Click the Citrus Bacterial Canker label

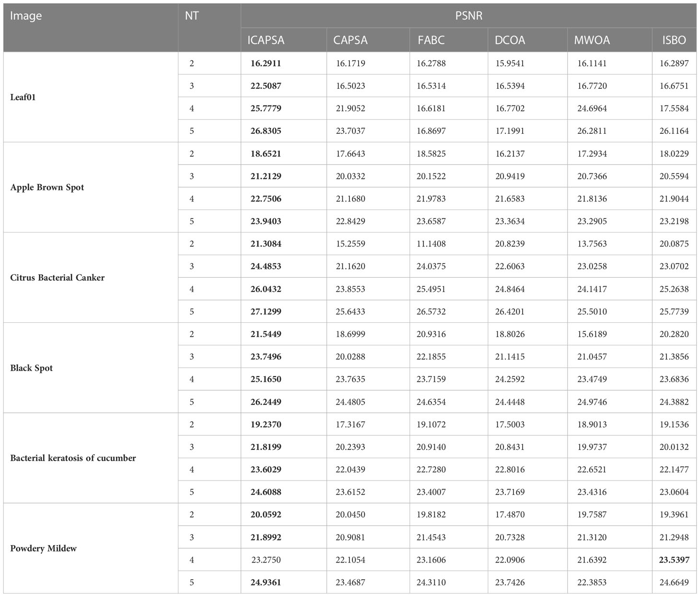pyautogui.click(x=57, y=278)
